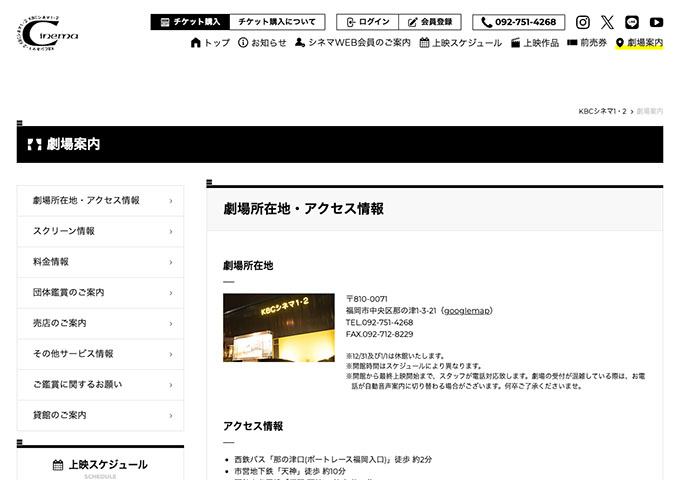Open the X (Twitter) icon link
Screen dimensions: 680x480
tap(607, 22)
